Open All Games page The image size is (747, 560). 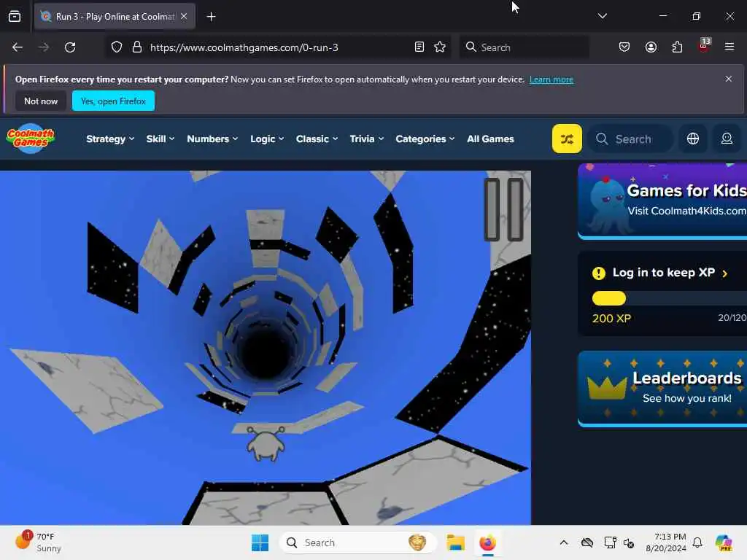(x=490, y=139)
